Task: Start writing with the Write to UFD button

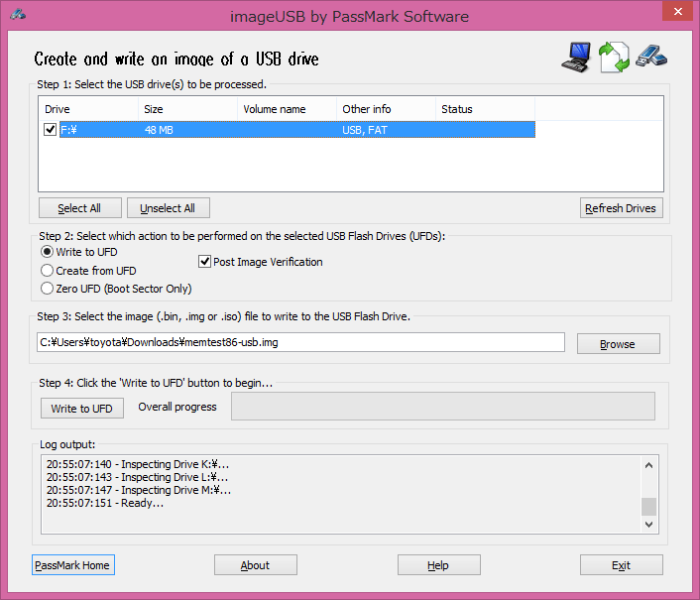Action: [x=82, y=408]
